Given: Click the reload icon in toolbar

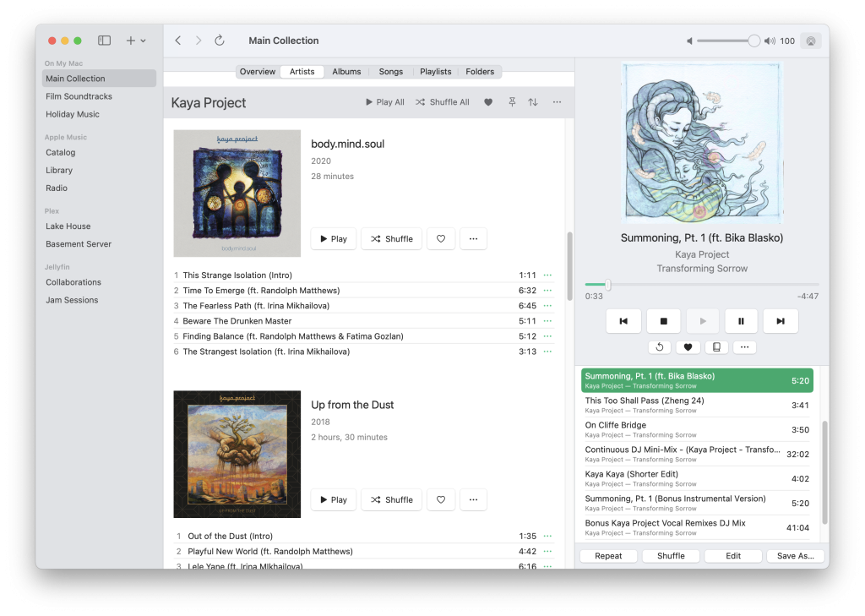Looking at the screenshot, I should pos(220,41).
